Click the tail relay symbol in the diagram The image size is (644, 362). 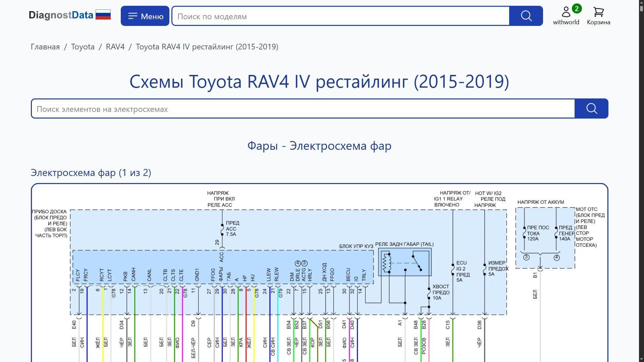[405, 262]
